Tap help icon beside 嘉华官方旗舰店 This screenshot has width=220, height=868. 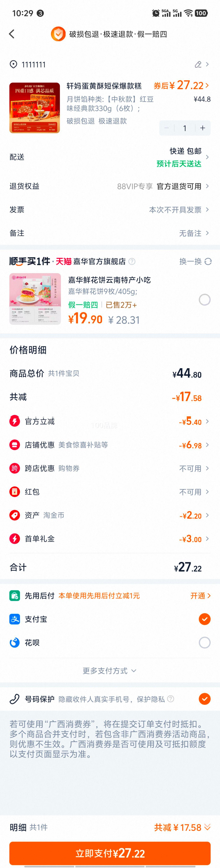point(132,261)
